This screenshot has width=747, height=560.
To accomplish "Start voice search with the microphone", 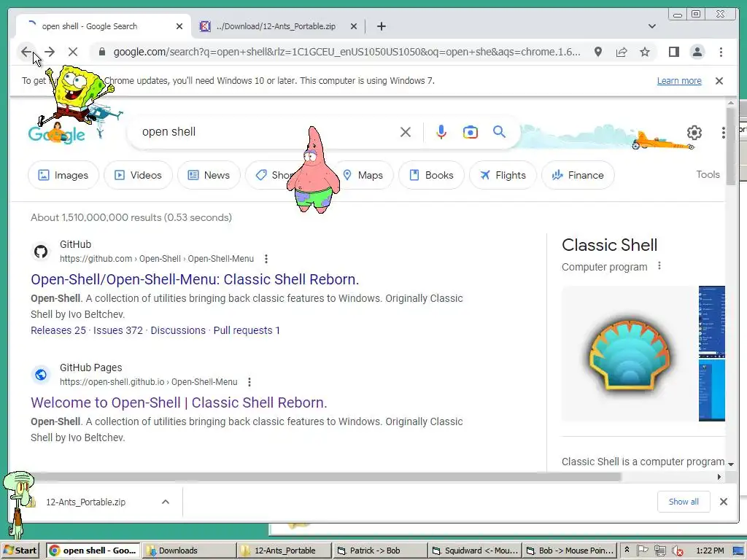I will click(441, 132).
